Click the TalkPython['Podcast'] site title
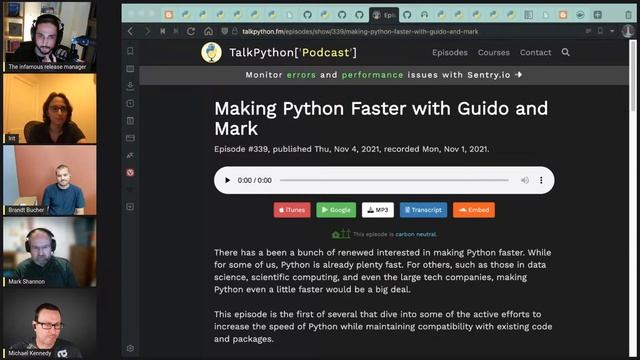This screenshot has width=640, height=360. [x=293, y=53]
